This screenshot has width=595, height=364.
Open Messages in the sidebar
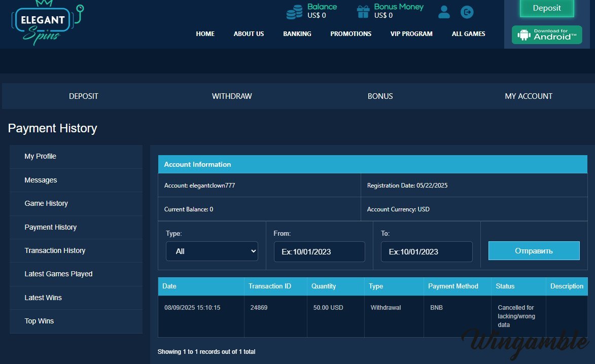[x=41, y=180]
